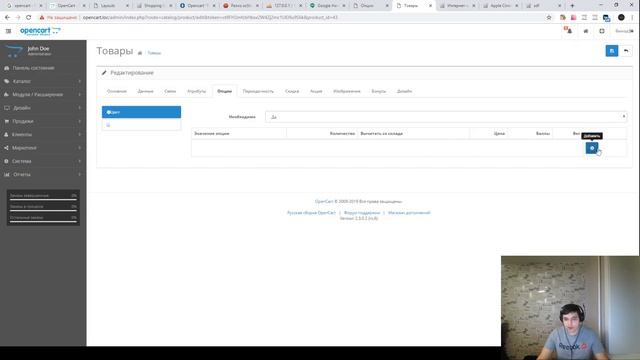640x360 pixels.
Task: Switch to the Акция product tab
Action: tap(316, 91)
